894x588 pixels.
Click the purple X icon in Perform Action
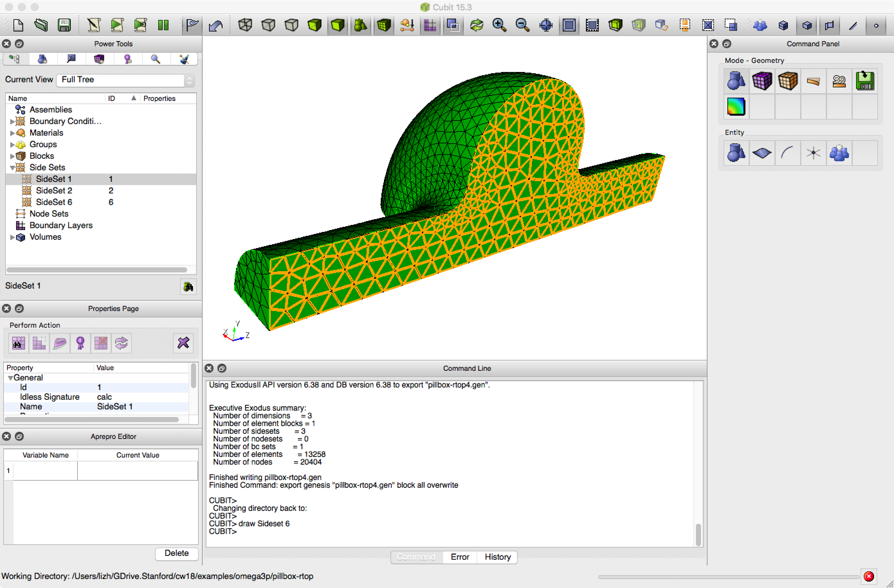pyautogui.click(x=183, y=343)
